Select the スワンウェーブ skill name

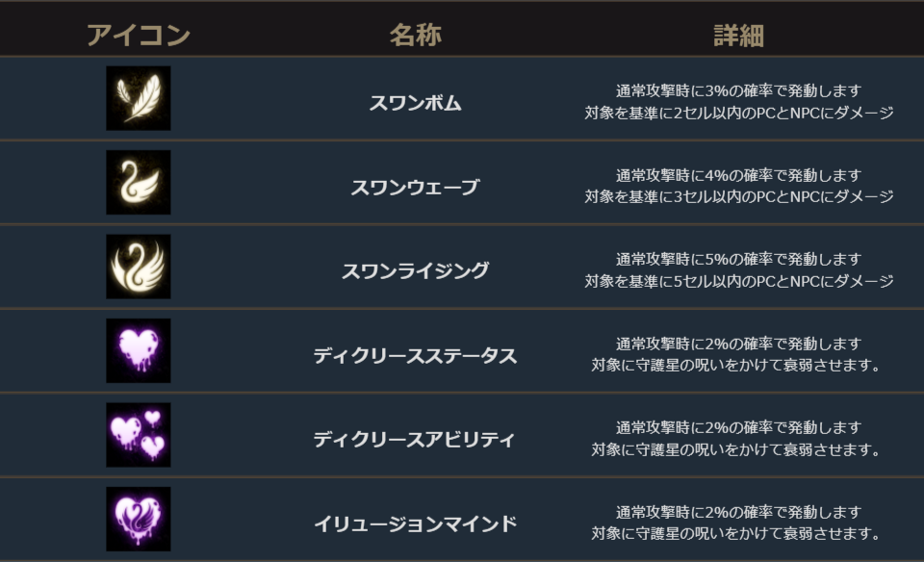pyautogui.click(x=415, y=188)
